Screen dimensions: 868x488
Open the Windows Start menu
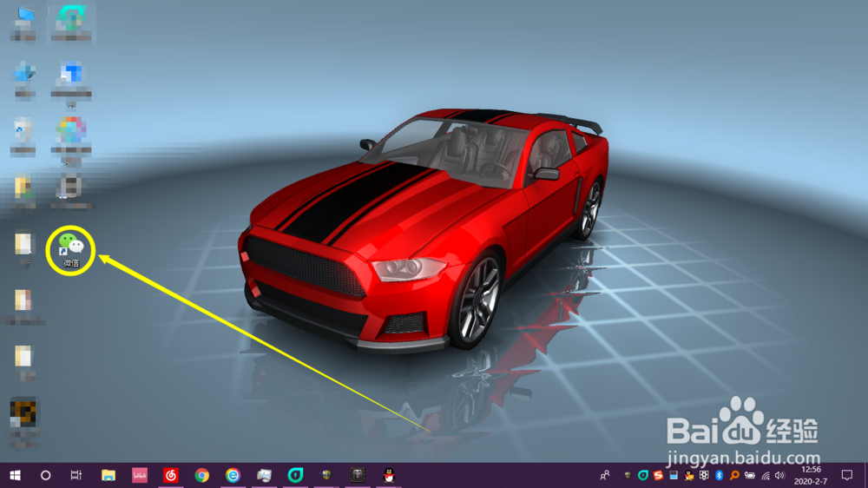(15, 475)
